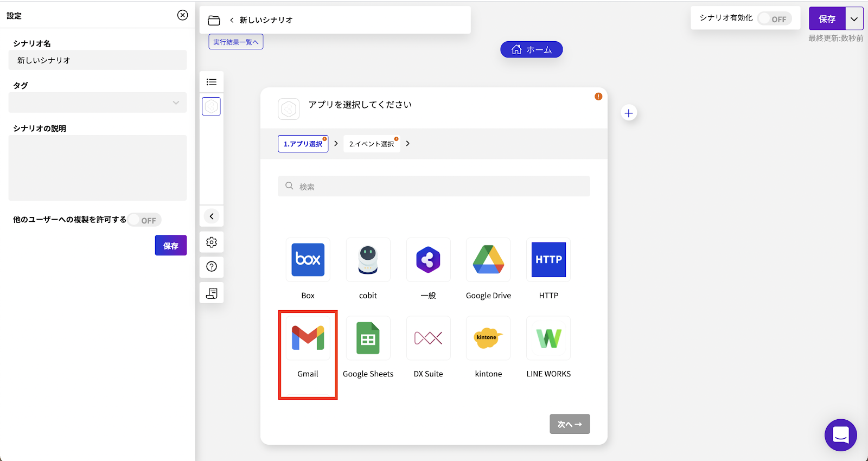The height and width of the screenshot is (461, 868).
Task: Click chevron after 1.アプリ選択 tab
Action: pos(336,143)
